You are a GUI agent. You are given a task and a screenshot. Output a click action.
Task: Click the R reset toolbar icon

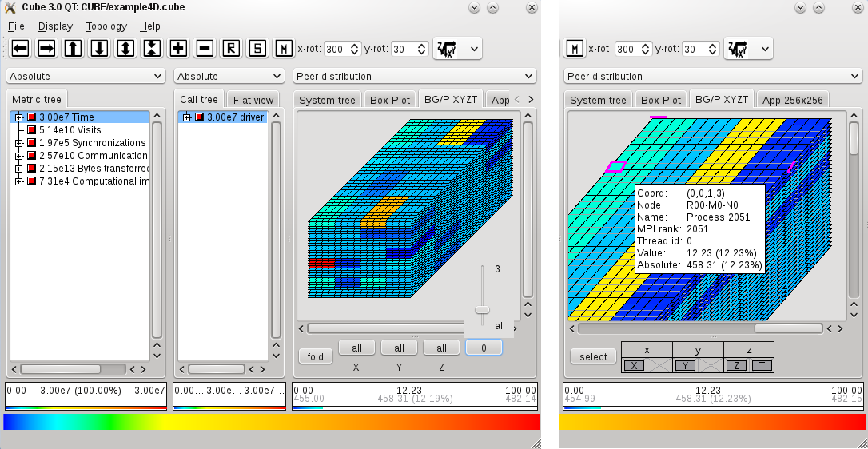coord(231,49)
